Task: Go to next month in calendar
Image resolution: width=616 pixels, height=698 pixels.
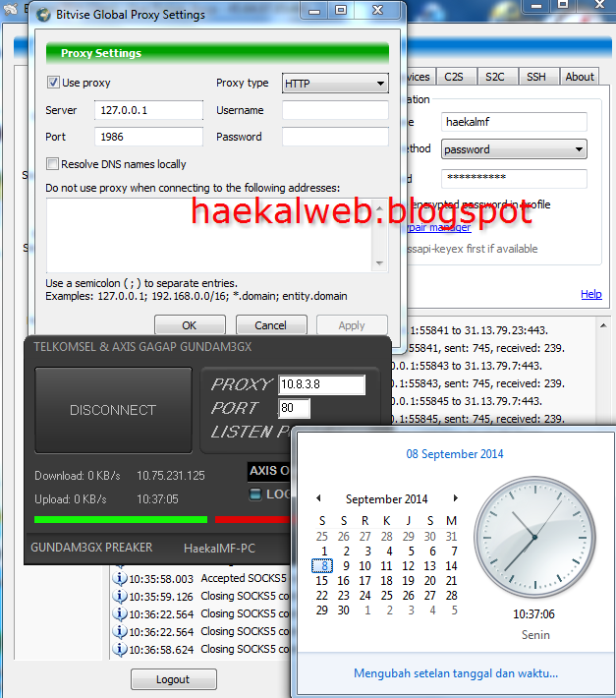Action: 456,498
